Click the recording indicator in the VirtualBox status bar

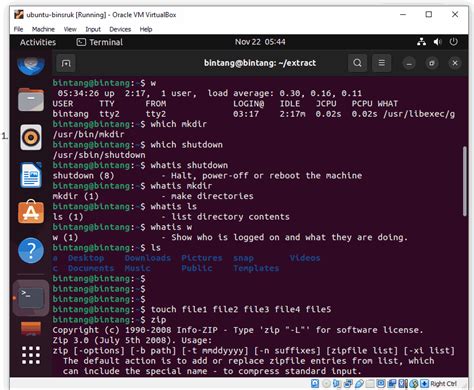click(x=392, y=384)
